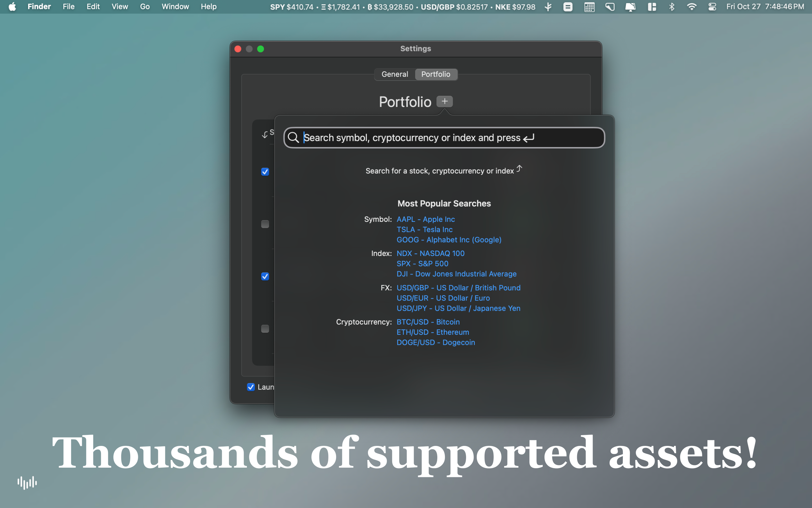Screen dimensions: 812x508
Task: Open the Apple menu
Action: [12, 7]
